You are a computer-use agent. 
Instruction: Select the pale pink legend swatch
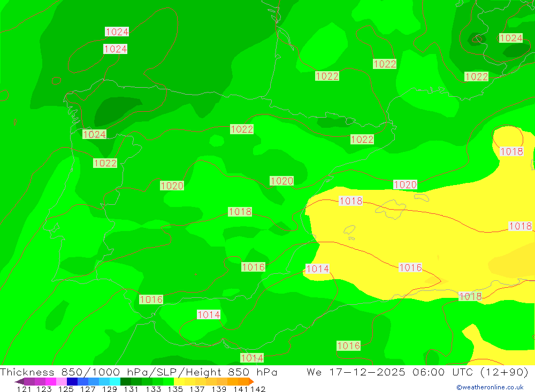62,381
